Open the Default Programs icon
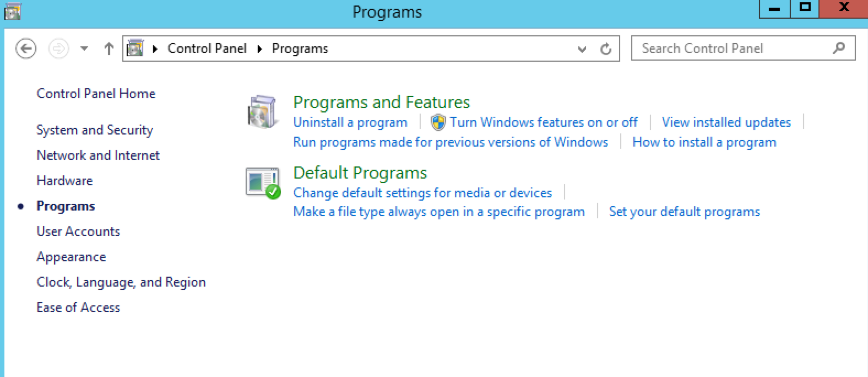 (263, 183)
